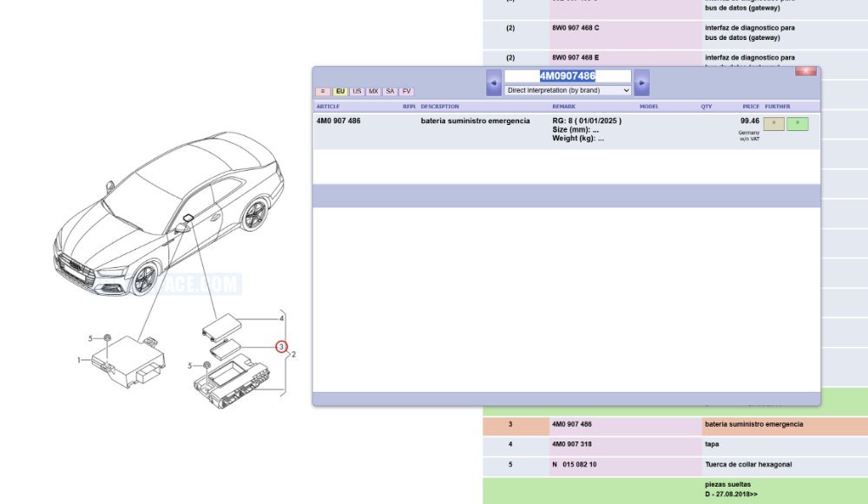Screen dimensions: 868x504
Task: Click part number 4M0 907 486 in background table
Action: coord(572,424)
